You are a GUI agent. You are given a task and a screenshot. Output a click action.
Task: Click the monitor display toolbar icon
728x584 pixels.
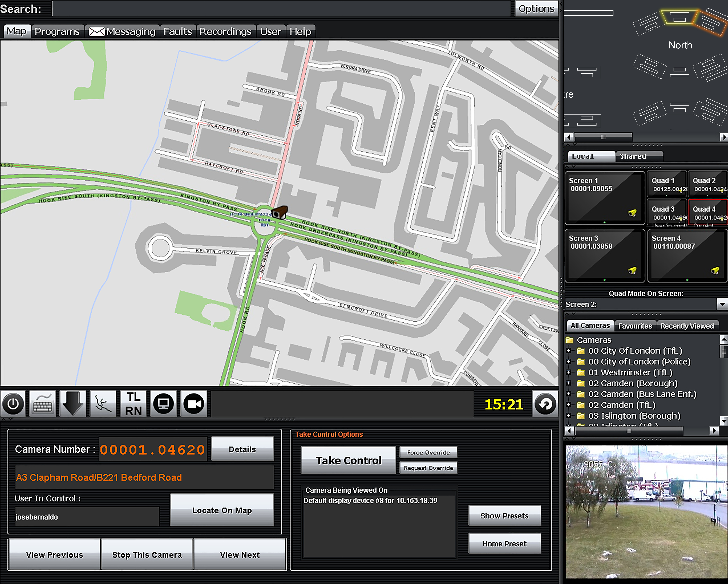(163, 404)
